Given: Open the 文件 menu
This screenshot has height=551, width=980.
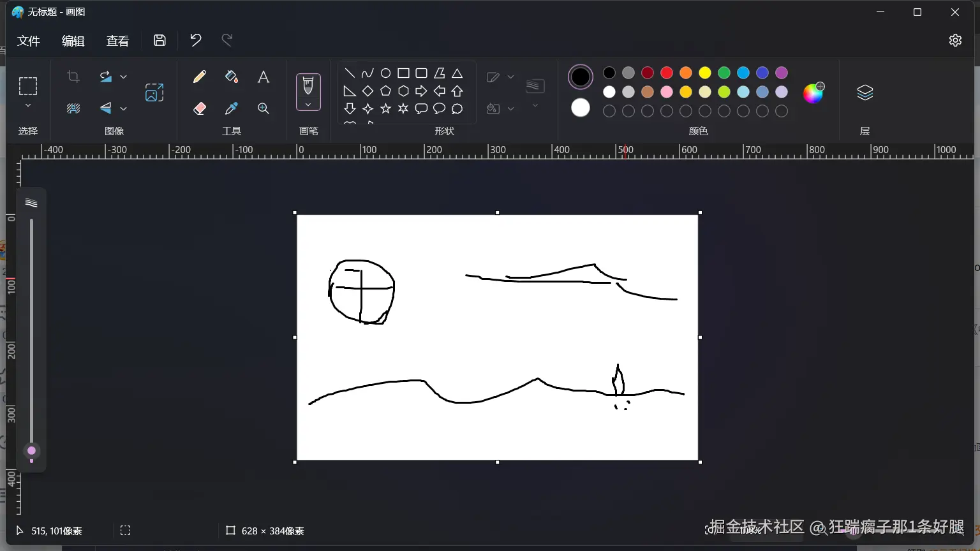Looking at the screenshot, I should click(29, 41).
